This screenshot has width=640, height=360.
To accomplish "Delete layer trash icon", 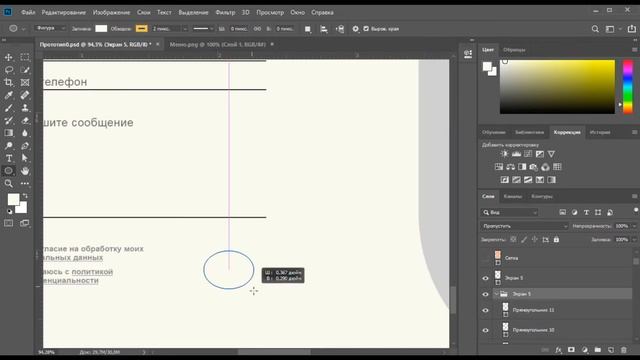I will point(624,350).
